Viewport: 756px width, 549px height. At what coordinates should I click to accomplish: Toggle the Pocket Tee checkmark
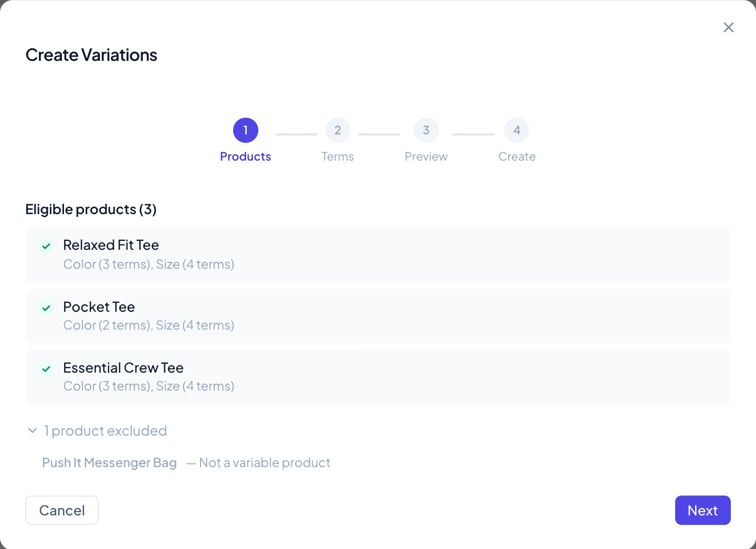point(46,308)
